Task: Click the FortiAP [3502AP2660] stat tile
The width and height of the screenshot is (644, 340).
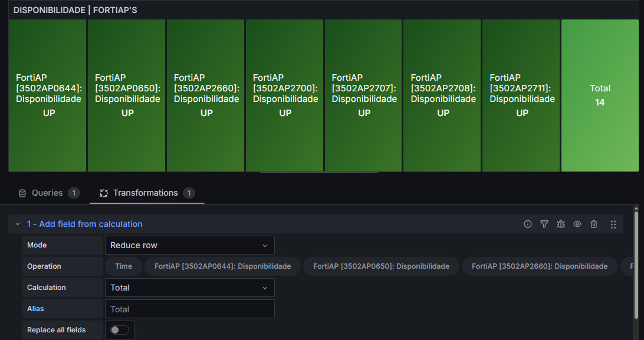Action: pyautogui.click(x=205, y=95)
